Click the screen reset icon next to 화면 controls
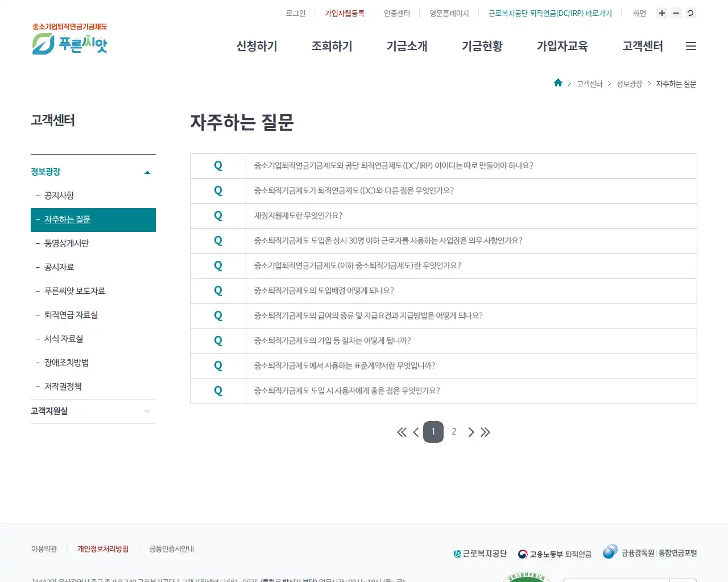 point(690,13)
